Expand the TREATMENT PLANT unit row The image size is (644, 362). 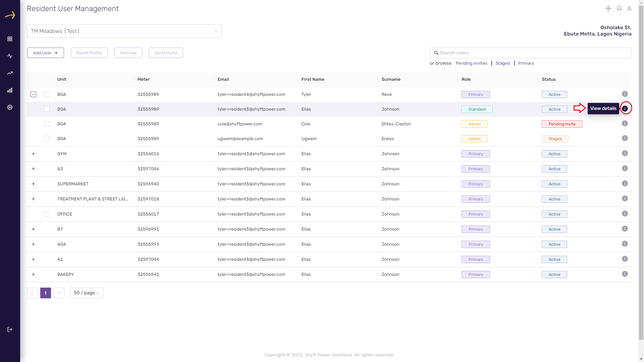tap(33, 199)
